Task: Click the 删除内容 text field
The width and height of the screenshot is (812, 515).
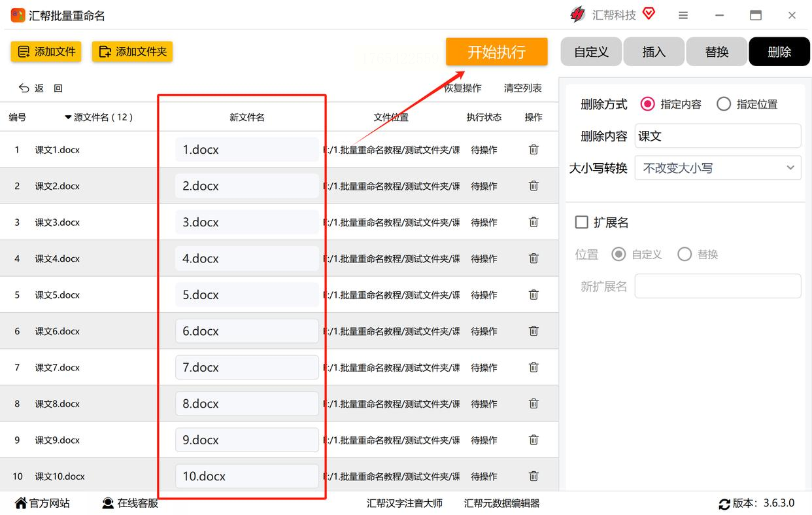Action: coord(717,136)
